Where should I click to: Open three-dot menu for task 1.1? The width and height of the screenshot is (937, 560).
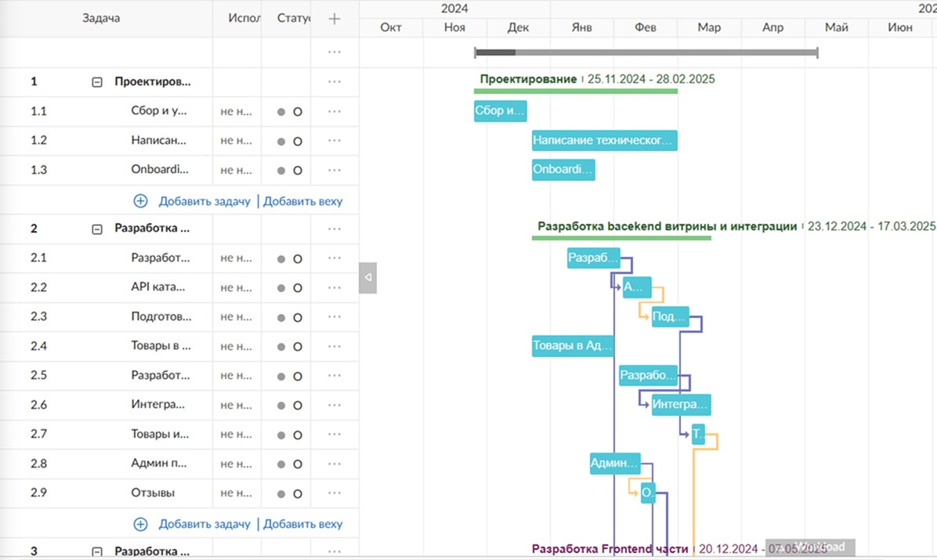[335, 111]
